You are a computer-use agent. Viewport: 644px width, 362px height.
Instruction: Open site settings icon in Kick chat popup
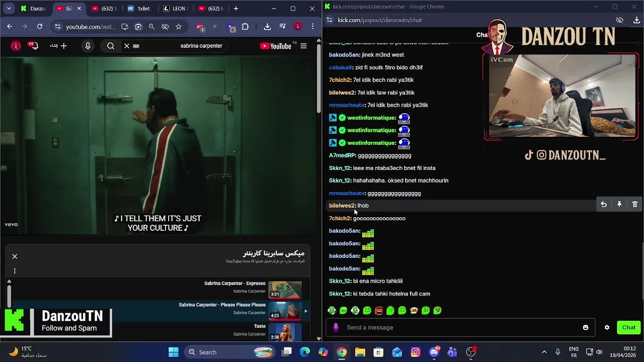pos(329,20)
